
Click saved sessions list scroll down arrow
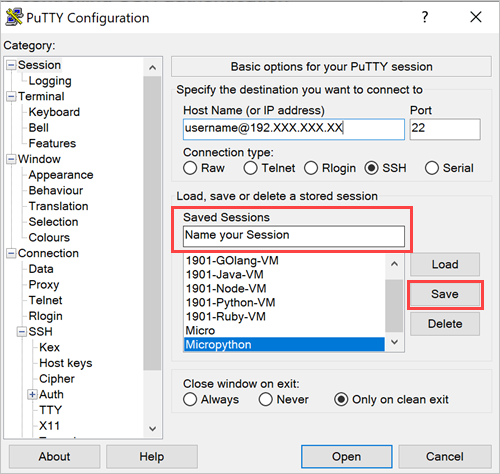394,342
